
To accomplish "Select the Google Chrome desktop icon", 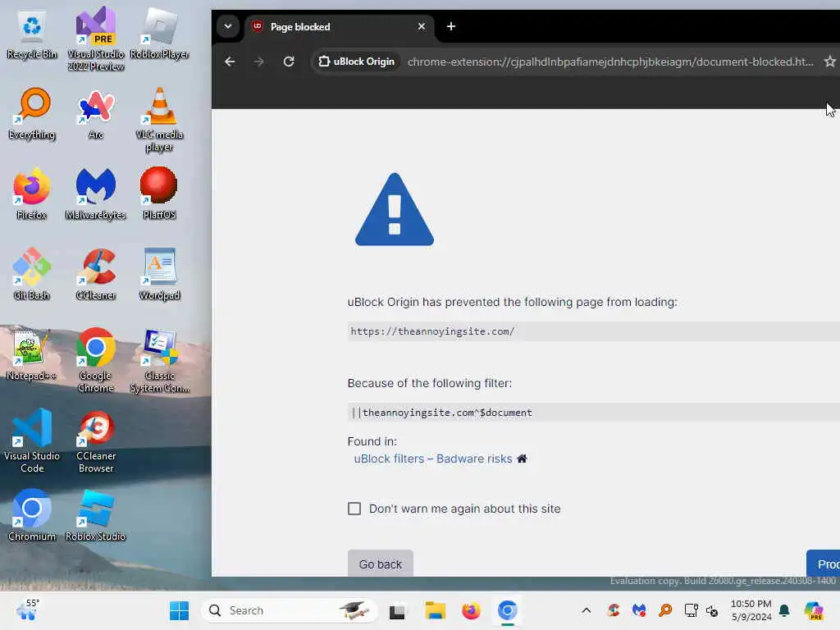I will 95,361.
